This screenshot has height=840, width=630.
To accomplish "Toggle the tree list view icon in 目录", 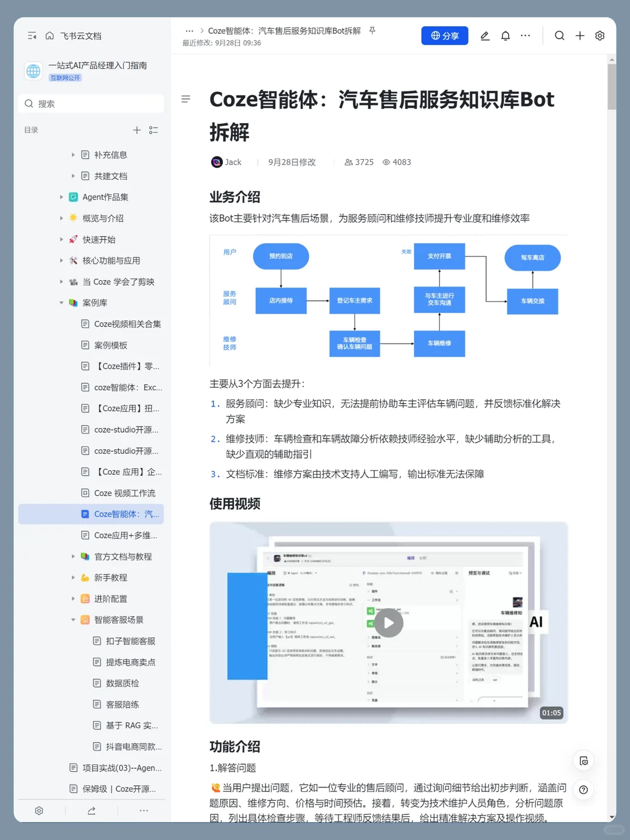I will [153, 130].
